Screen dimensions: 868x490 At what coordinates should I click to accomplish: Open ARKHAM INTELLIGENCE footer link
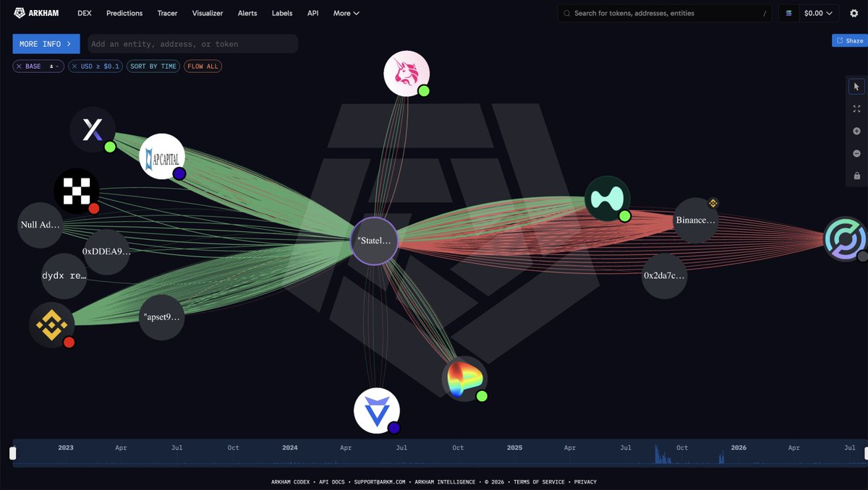tap(445, 482)
